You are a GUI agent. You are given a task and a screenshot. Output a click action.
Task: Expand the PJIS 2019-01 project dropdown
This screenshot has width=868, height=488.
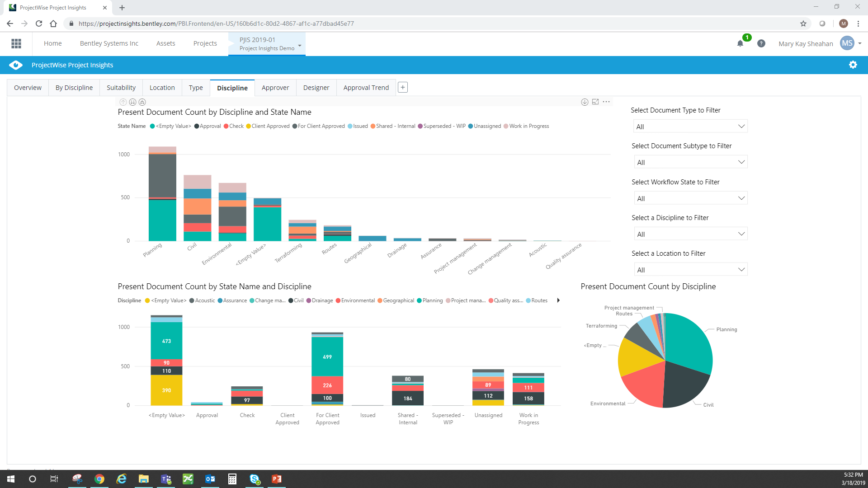click(x=299, y=45)
